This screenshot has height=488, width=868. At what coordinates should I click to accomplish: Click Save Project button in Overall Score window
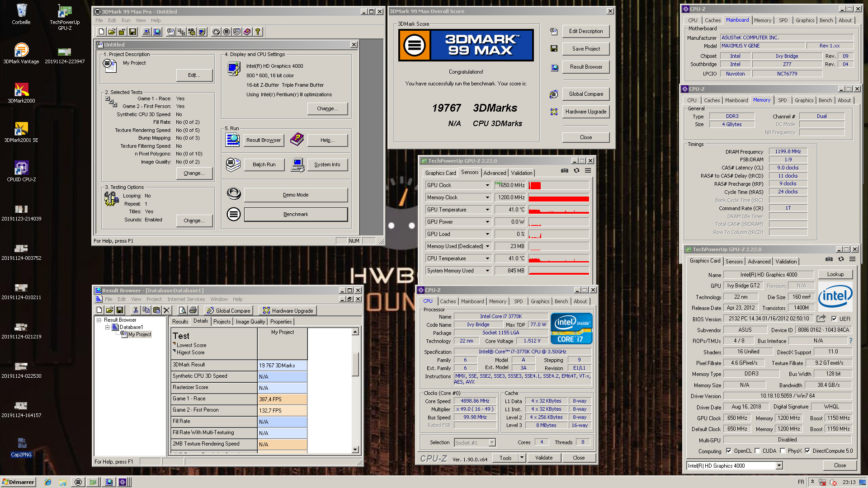586,49
